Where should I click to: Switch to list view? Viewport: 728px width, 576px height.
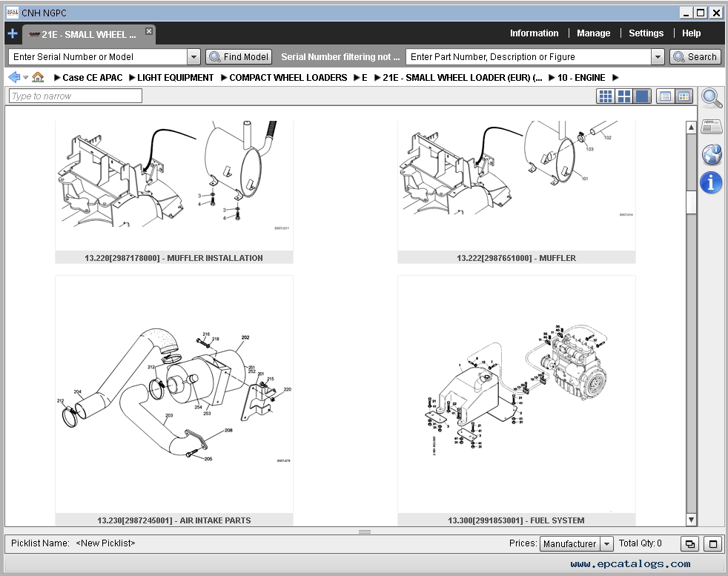[665, 96]
